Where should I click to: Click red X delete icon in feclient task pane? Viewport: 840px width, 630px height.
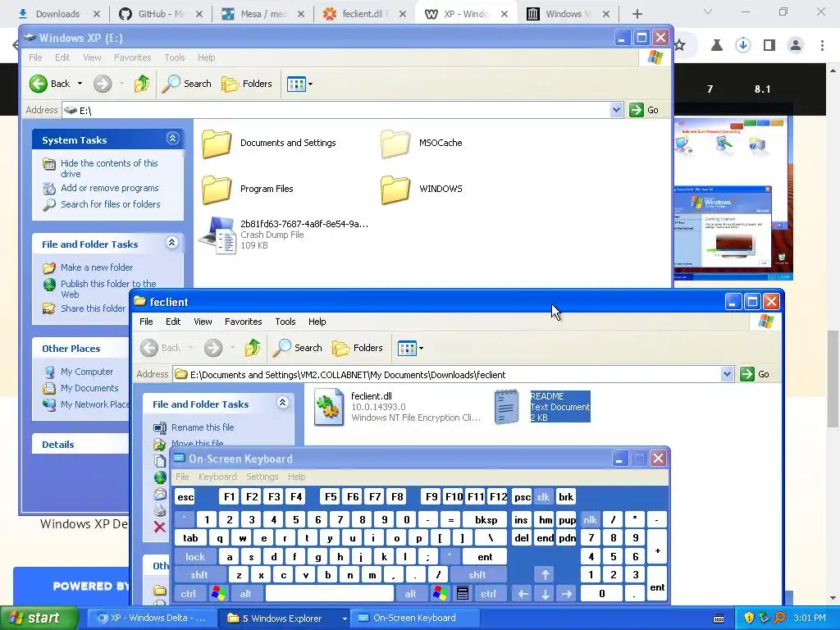pyautogui.click(x=160, y=527)
